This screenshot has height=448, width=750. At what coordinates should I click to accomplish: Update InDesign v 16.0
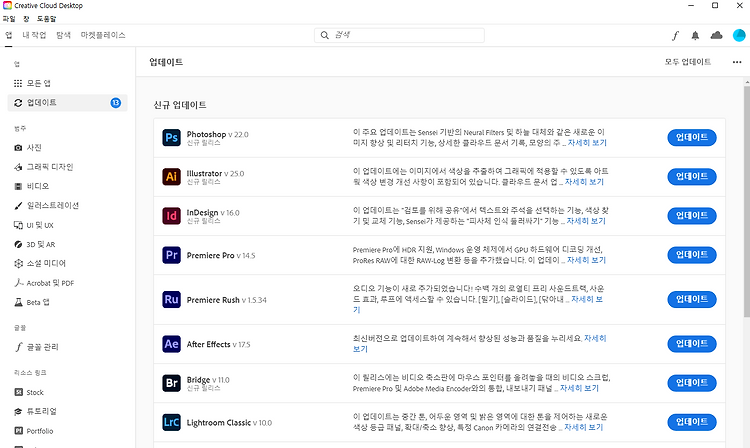pos(692,216)
